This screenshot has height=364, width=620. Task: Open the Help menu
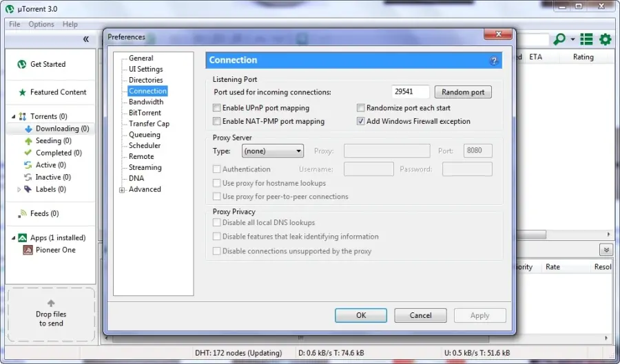pos(70,24)
